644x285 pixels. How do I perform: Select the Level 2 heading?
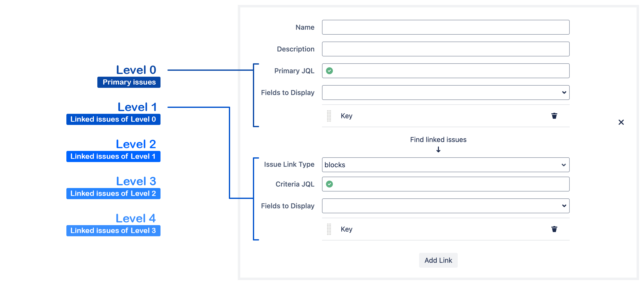tap(136, 144)
